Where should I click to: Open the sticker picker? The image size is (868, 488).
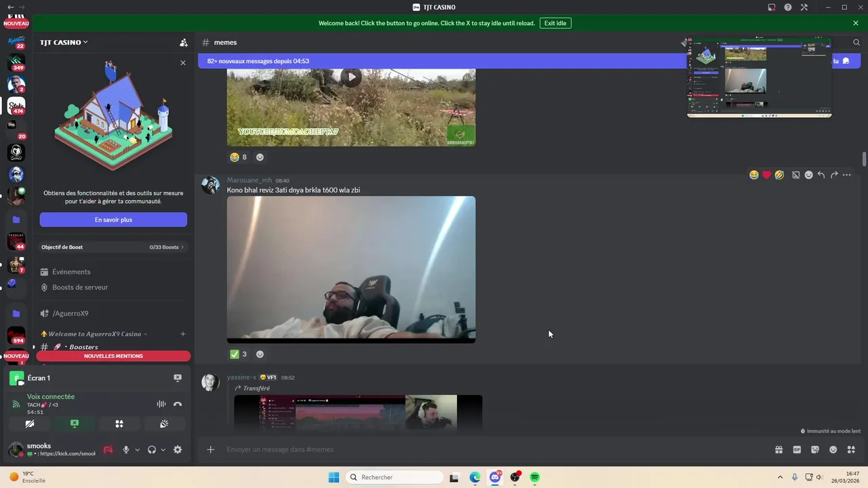pyautogui.click(x=815, y=449)
